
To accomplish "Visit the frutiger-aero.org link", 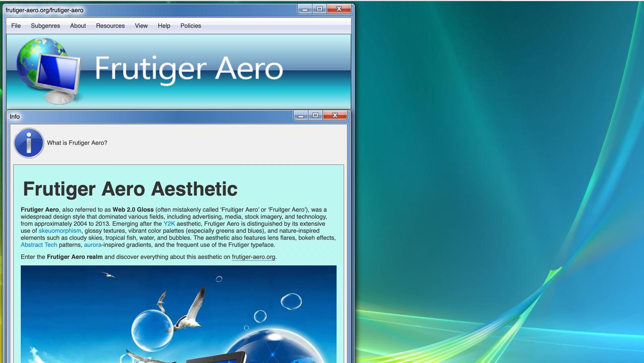I will [254, 257].
